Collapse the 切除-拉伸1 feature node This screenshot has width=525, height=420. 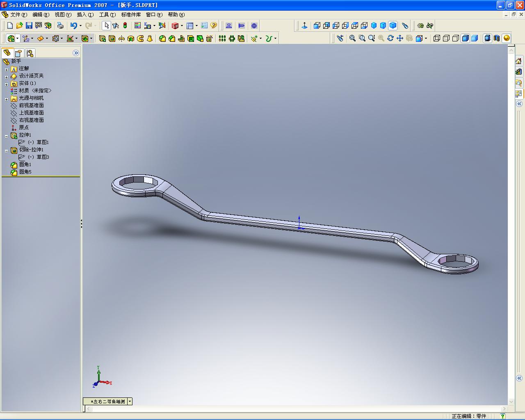(x=6, y=151)
